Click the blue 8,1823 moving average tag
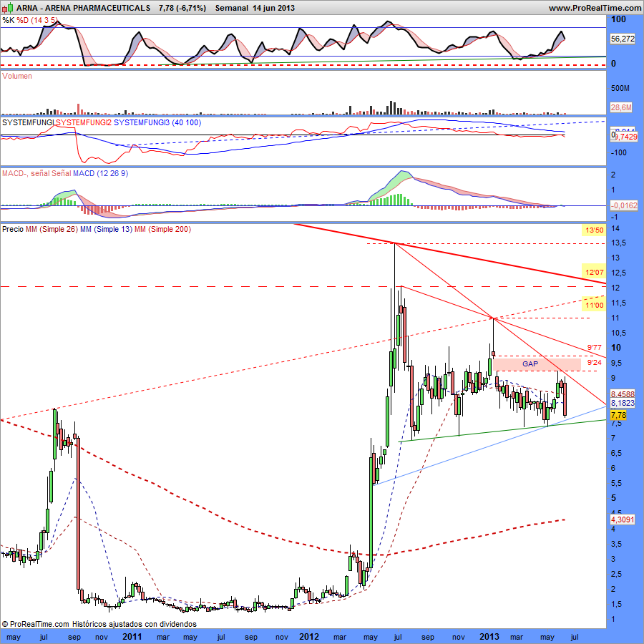 623,403
